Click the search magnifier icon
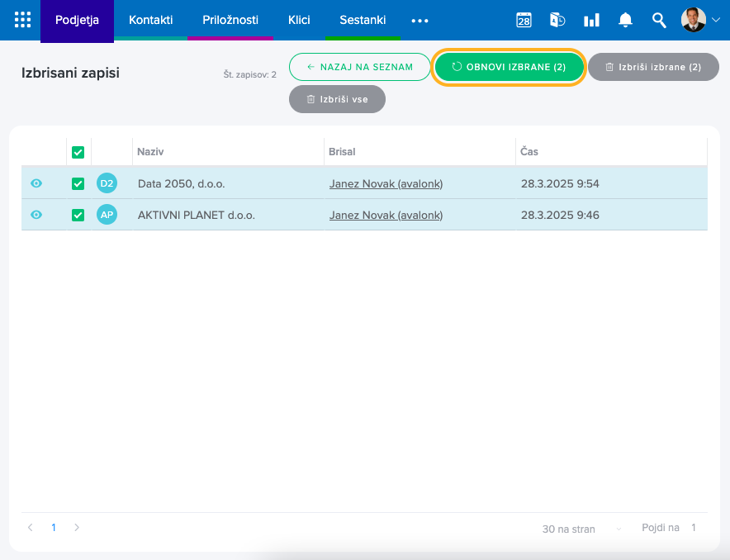 click(x=659, y=21)
